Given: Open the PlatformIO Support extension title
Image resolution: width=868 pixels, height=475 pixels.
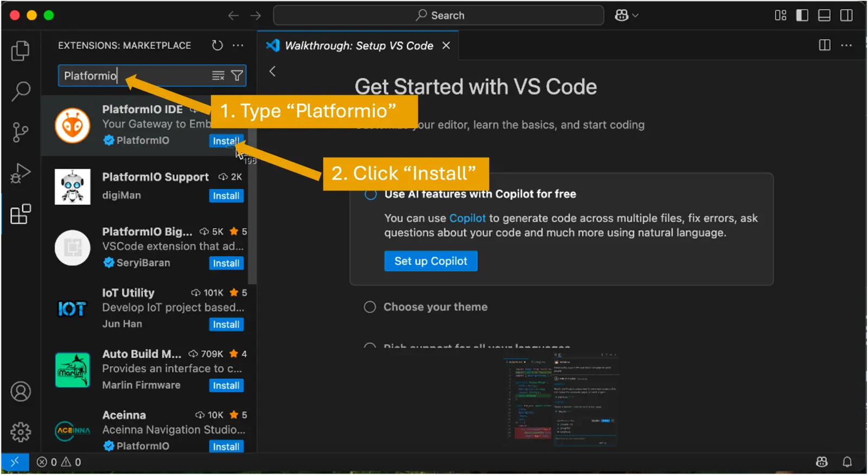Looking at the screenshot, I should point(156,177).
